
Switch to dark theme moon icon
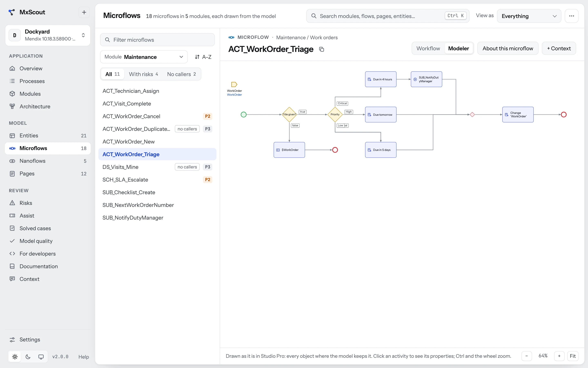coord(28,357)
